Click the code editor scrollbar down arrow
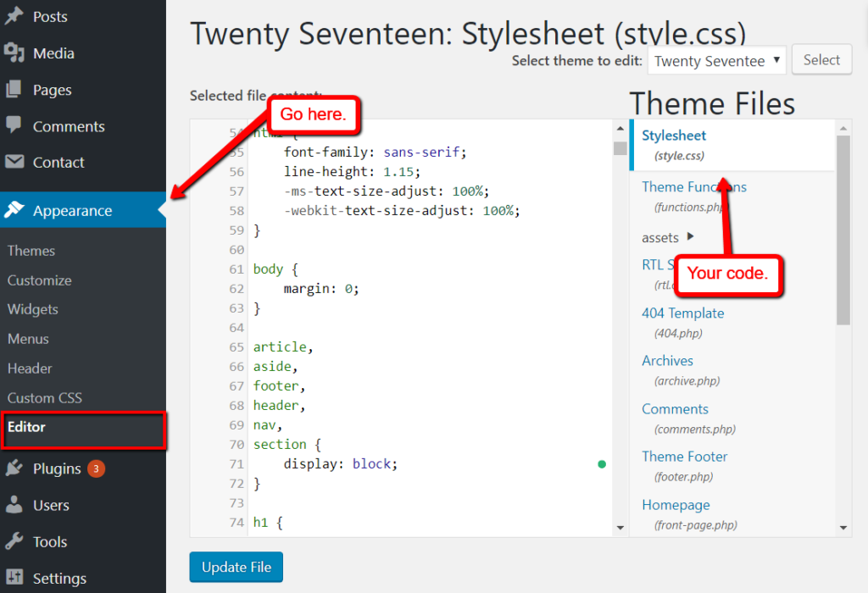This screenshot has width=868, height=593. point(620,527)
